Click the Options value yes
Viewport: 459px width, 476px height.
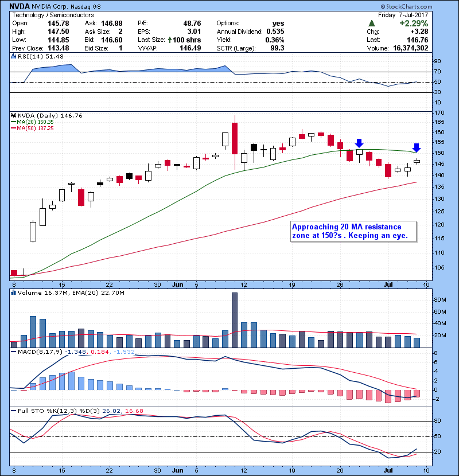coord(278,24)
